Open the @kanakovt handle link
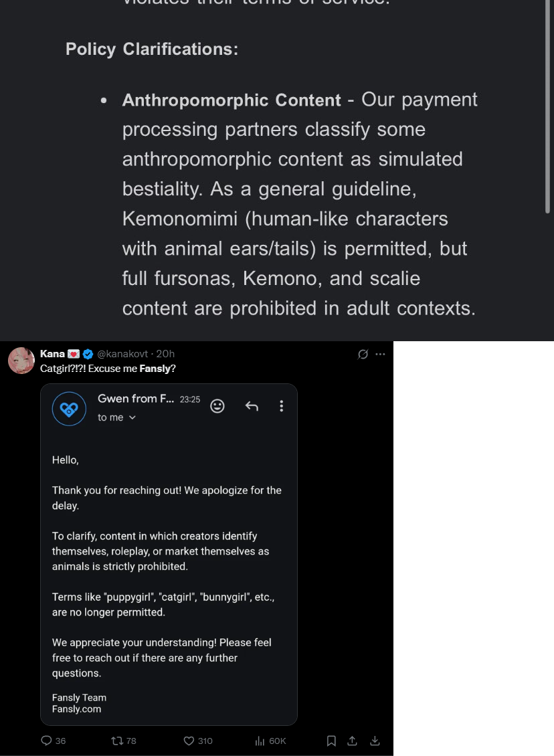 point(122,354)
